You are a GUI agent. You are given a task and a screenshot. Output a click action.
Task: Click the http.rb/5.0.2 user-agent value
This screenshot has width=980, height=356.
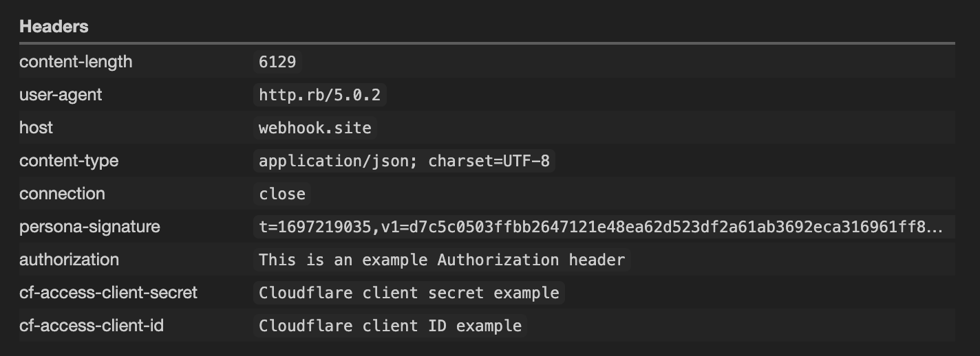click(319, 95)
